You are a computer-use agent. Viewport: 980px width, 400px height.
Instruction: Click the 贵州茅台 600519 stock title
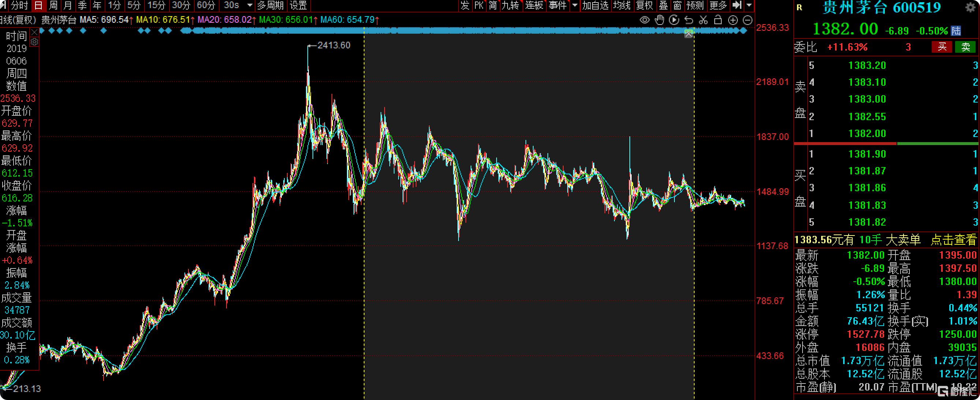(882, 8)
